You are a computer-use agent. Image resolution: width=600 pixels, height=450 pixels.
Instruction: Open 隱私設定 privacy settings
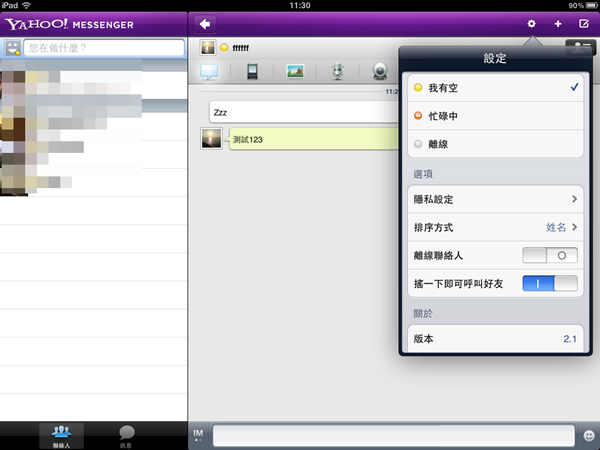coord(496,199)
